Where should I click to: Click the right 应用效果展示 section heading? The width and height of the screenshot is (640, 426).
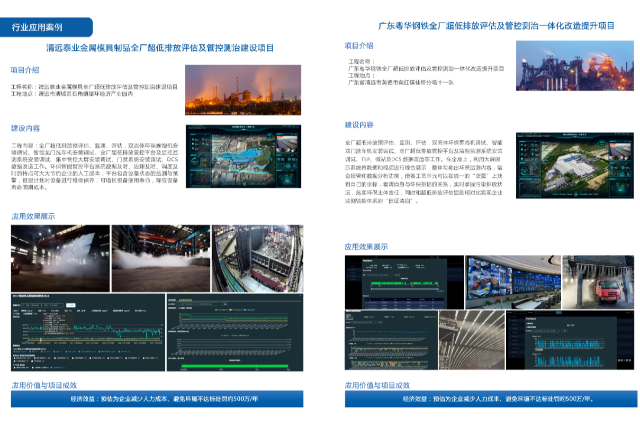pos(366,245)
